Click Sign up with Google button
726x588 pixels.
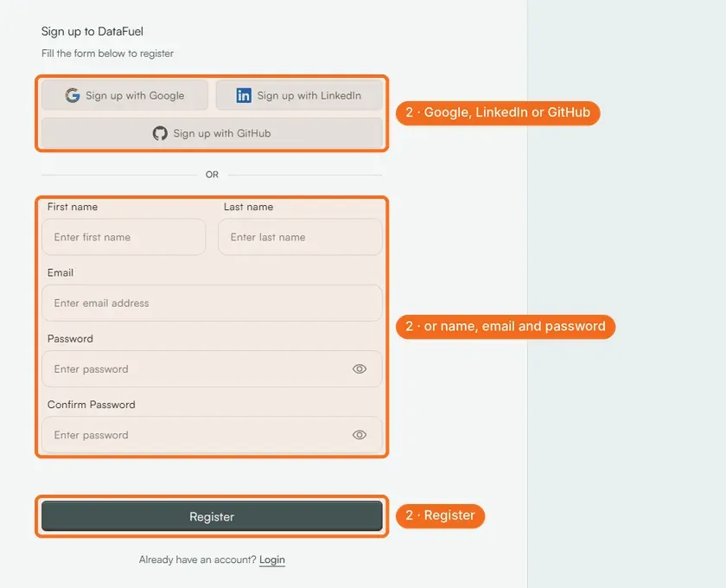tap(124, 95)
